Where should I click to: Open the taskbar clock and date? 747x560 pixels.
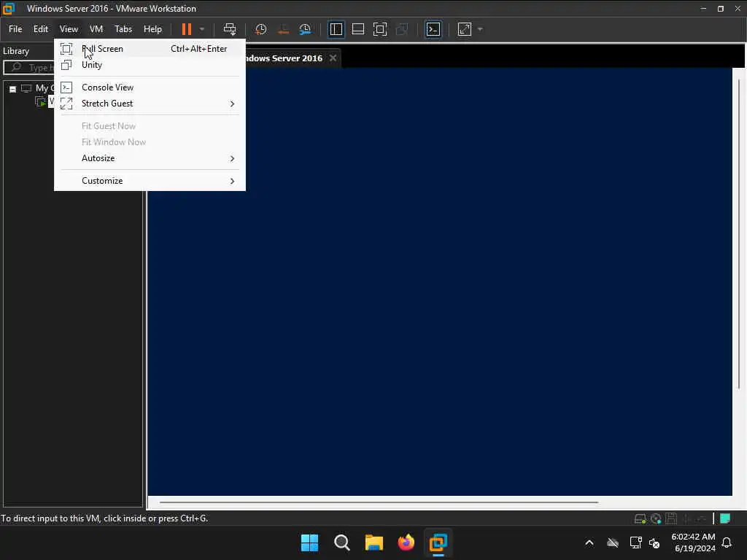click(x=694, y=542)
